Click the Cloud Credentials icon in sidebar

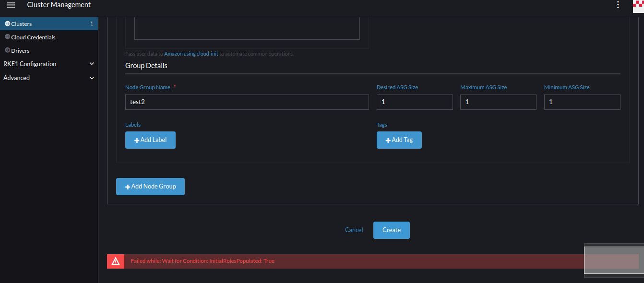[7, 36]
